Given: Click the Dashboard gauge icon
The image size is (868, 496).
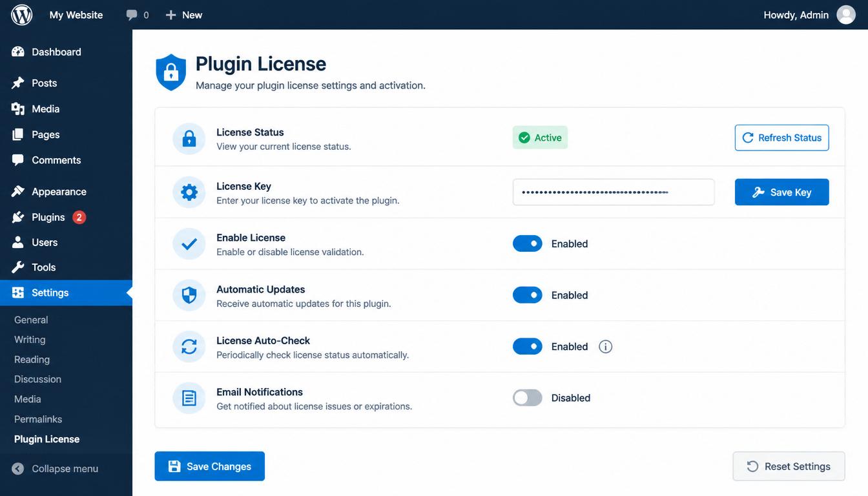Looking at the screenshot, I should [18, 52].
